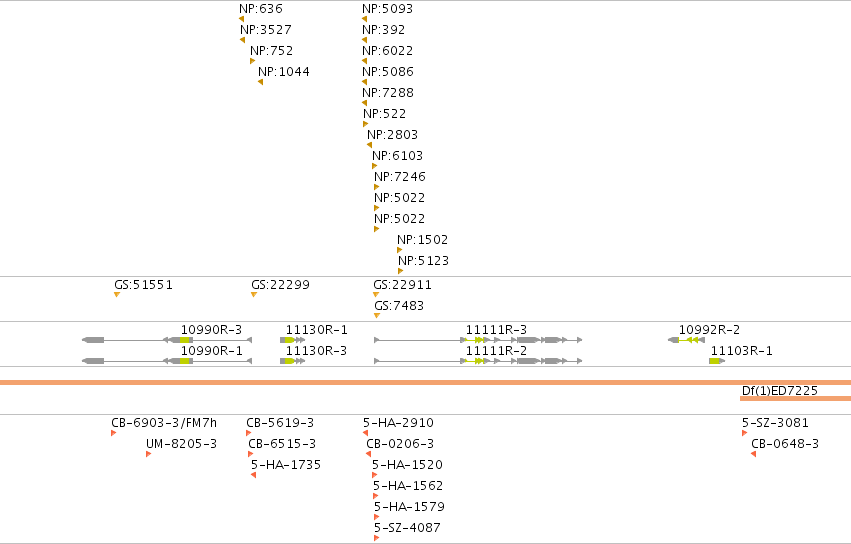
Task: Select the NP:6022 insertion label
Action: (x=388, y=51)
